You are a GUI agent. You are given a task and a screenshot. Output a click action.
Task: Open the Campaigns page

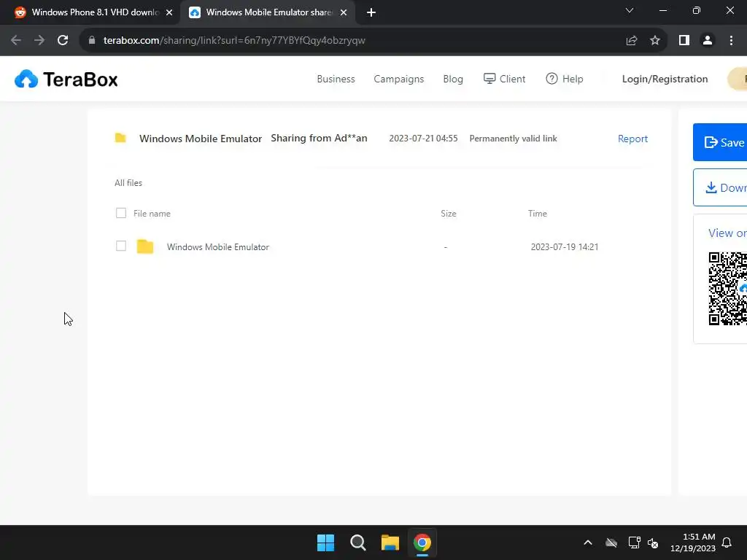click(399, 79)
